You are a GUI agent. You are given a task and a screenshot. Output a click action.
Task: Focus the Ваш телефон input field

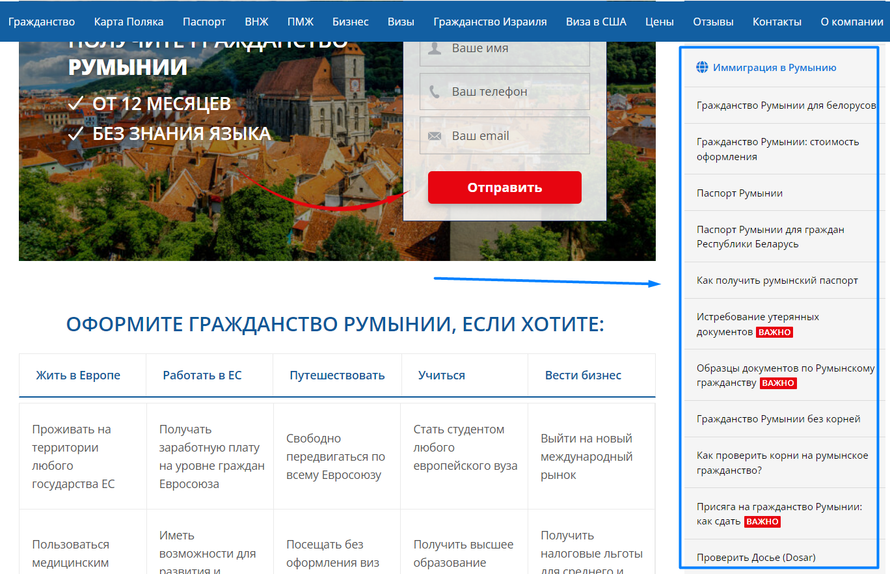(x=505, y=91)
